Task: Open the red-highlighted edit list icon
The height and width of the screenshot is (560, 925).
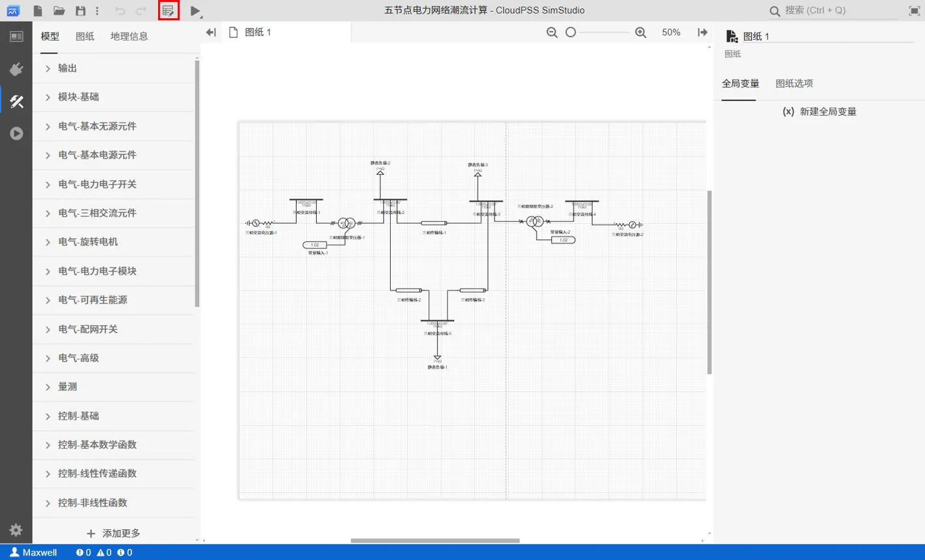Action: [x=169, y=10]
